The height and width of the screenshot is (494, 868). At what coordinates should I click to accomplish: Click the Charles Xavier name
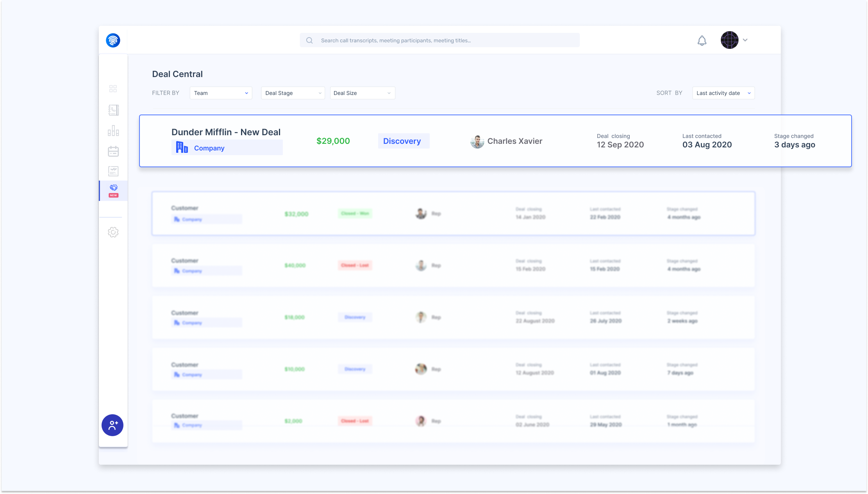pyautogui.click(x=514, y=141)
